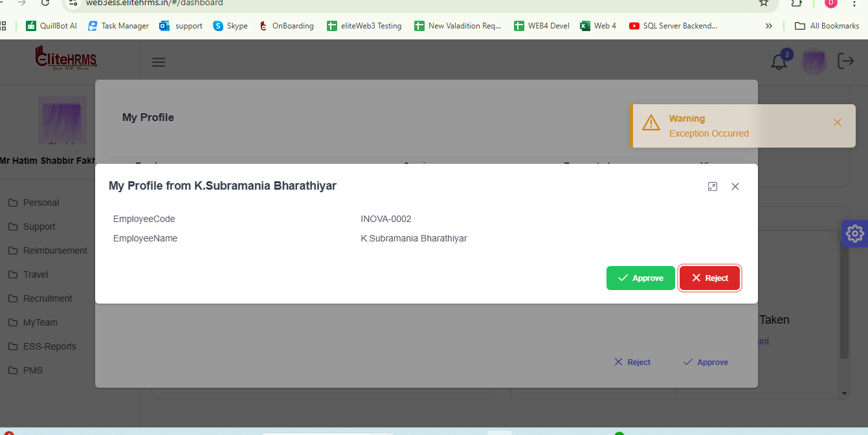Expand the Personal folder in sidebar
Viewport: 868px width, 435px height.
pos(41,203)
